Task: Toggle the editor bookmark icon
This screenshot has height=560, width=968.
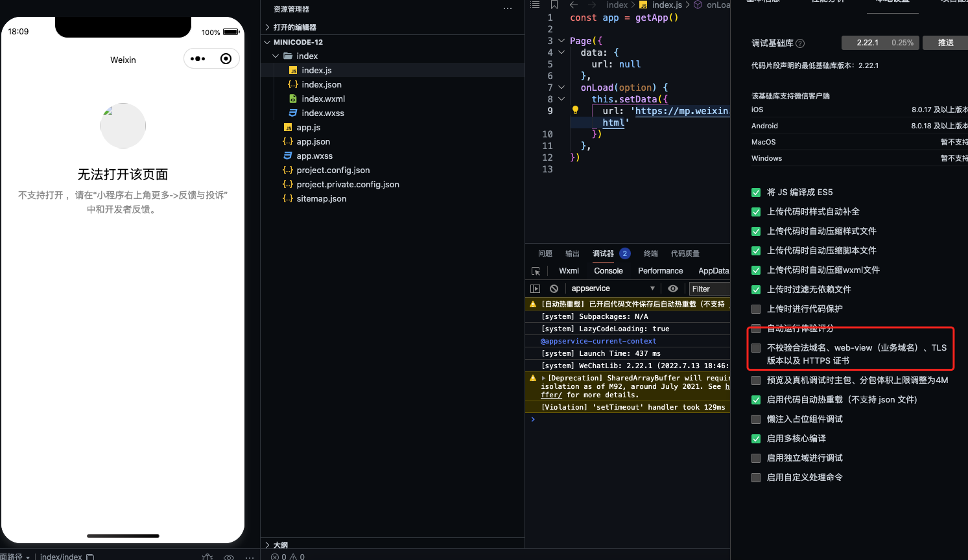Action: 554,5
